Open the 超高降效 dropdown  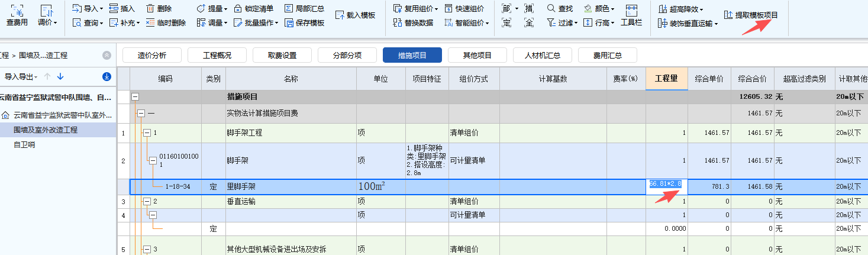[681, 9]
